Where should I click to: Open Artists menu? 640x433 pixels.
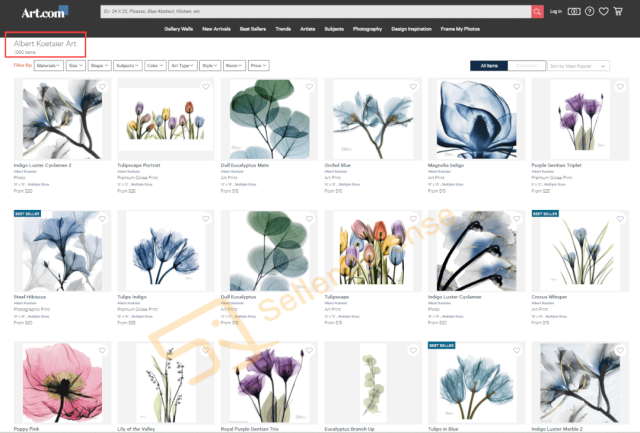click(x=307, y=29)
